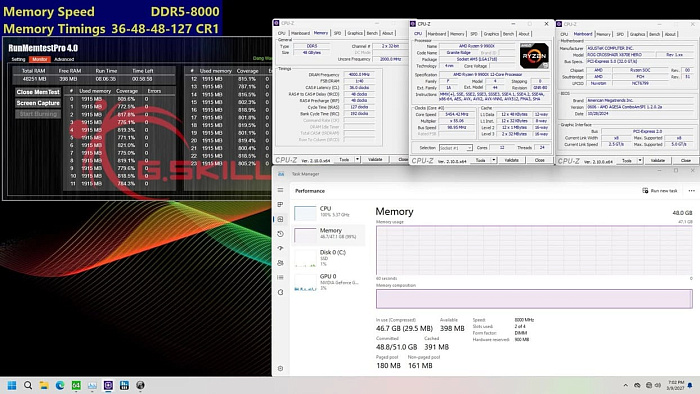
Task: Open Task Manager Settings gear icon
Action: point(280,369)
